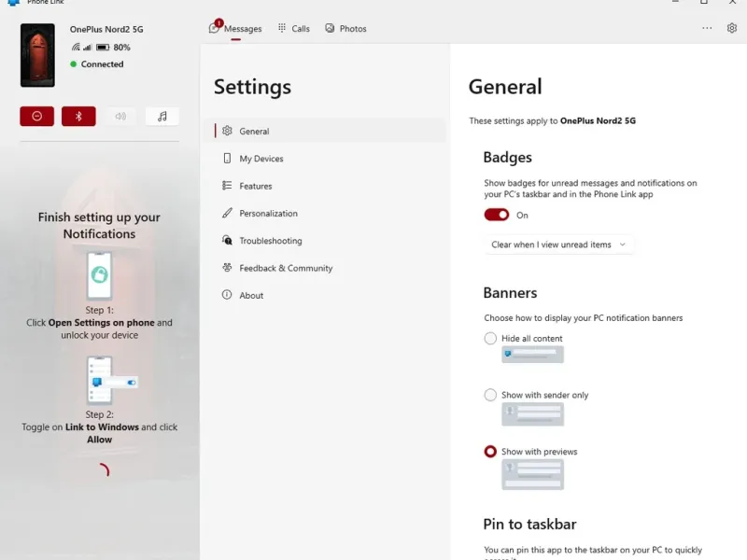Expand the Clear when I view unread items dropdown

558,245
